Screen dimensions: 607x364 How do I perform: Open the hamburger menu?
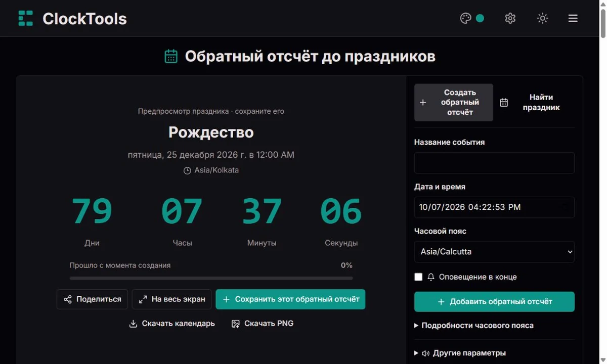[x=573, y=18]
